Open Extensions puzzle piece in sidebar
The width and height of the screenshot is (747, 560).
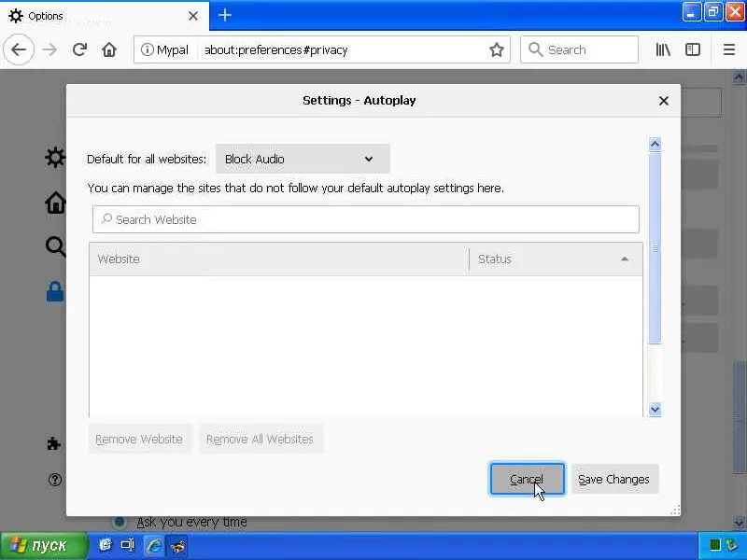pos(54,444)
